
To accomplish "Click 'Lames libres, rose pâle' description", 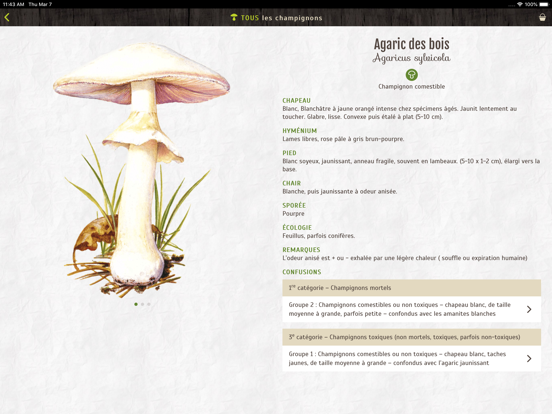I will pyautogui.click(x=343, y=139).
